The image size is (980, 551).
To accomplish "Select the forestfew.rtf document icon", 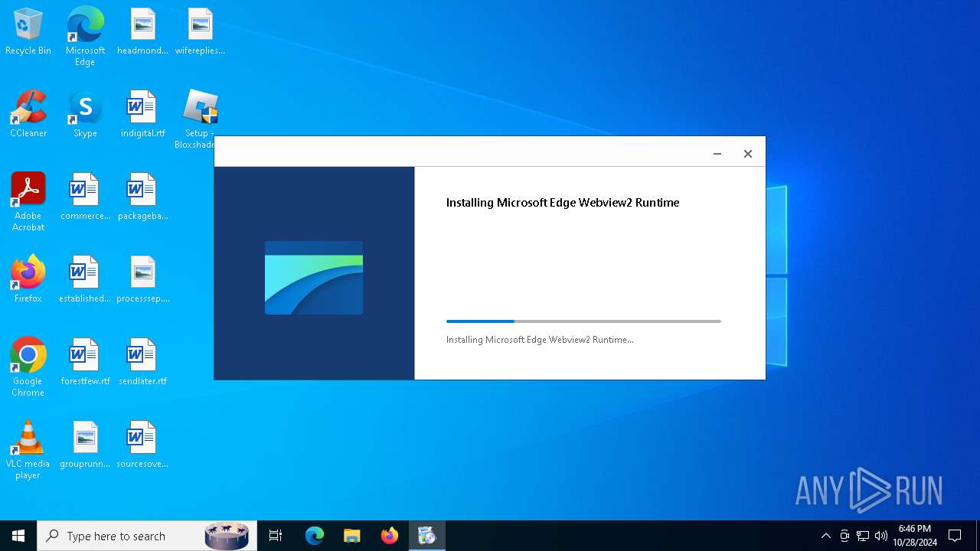I will 85,363.
